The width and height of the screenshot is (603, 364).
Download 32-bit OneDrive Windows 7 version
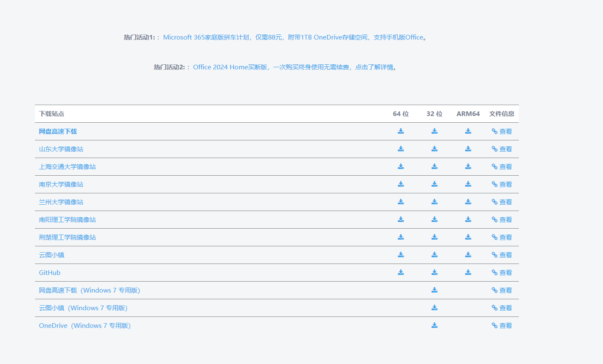(434, 325)
